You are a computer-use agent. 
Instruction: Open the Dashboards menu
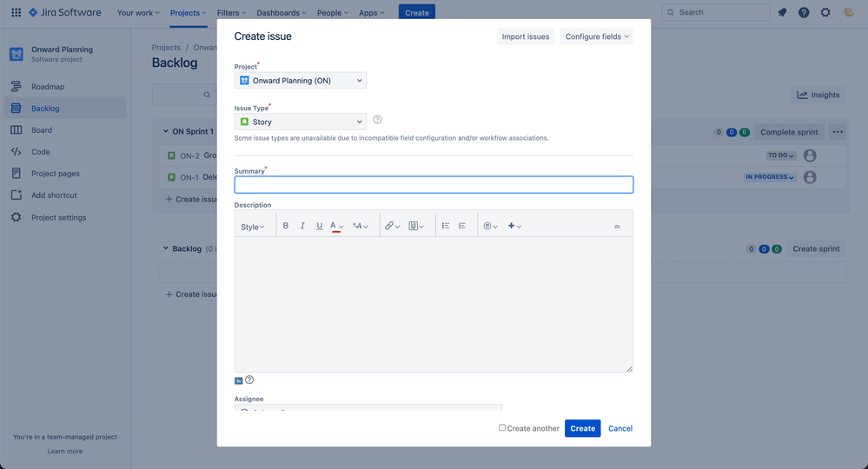[x=282, y=13]
